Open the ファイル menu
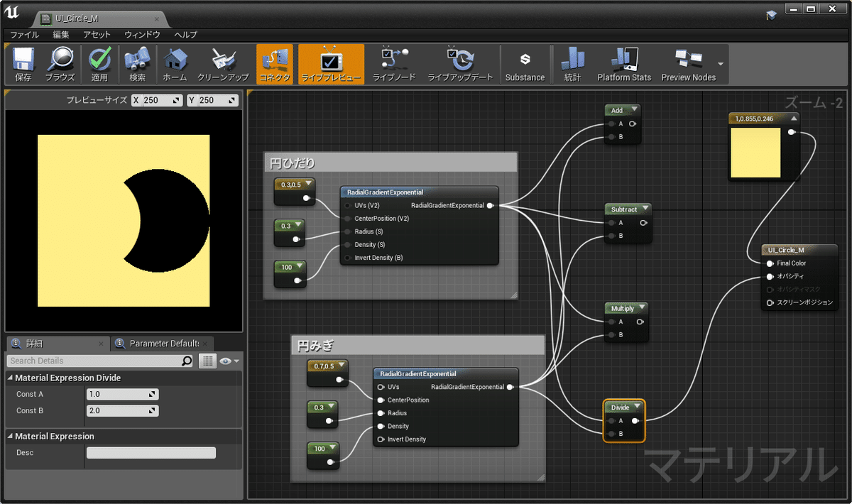 (x=25, y=34)
